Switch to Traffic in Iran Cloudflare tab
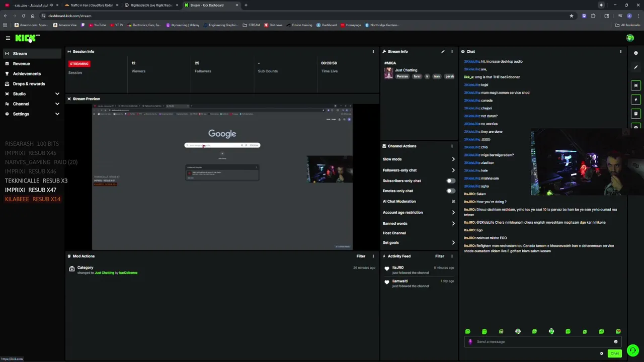Screen dimensions: 644x362 click(91, 5)
